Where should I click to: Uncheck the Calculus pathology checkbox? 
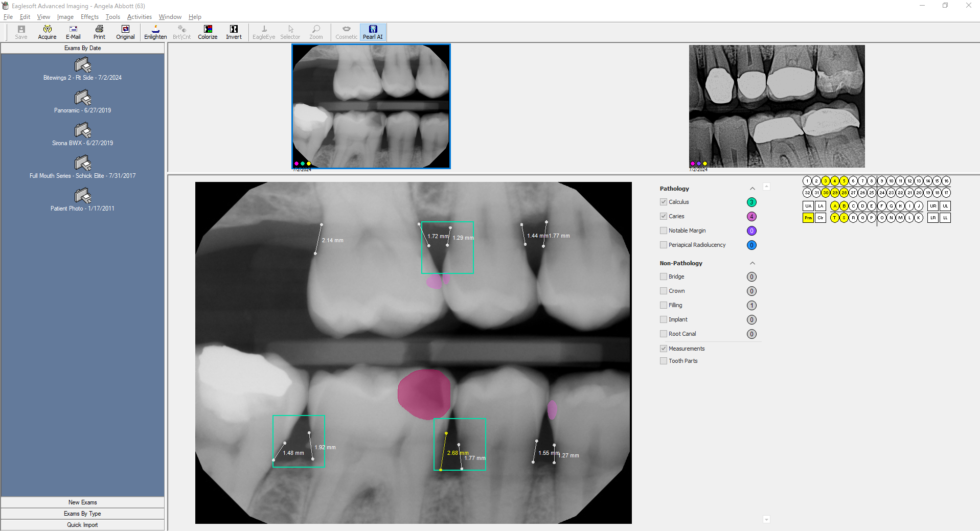pos(664,202)
